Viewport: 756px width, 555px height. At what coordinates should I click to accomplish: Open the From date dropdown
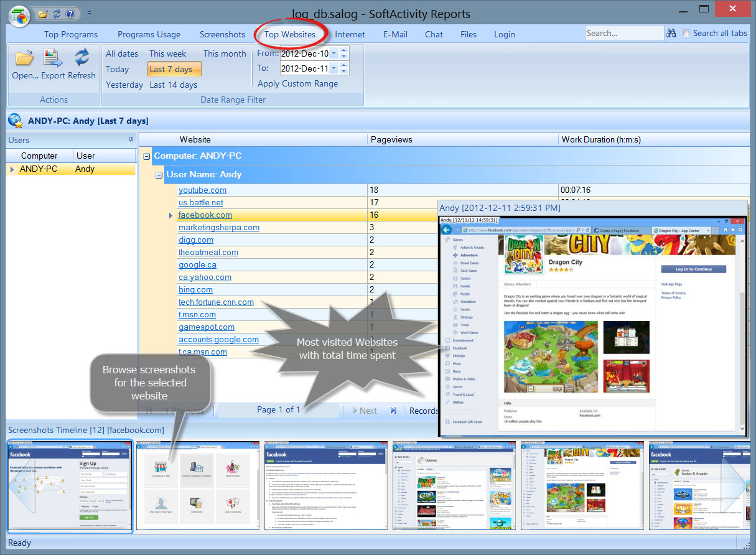pyautogui.click(x=334, y=54)
